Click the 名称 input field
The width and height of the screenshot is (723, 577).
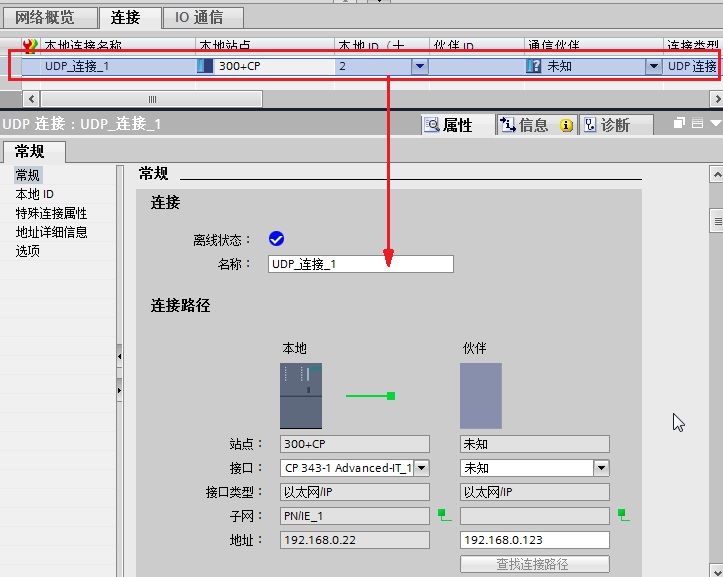361,264
